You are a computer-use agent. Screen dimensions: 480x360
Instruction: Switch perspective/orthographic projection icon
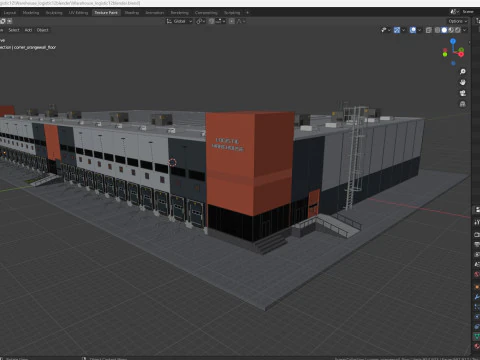point(463,104)
